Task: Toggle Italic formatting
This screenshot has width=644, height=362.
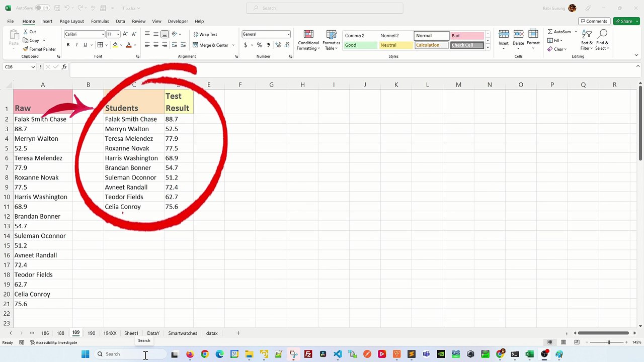Action: click(x=76, y=45)
